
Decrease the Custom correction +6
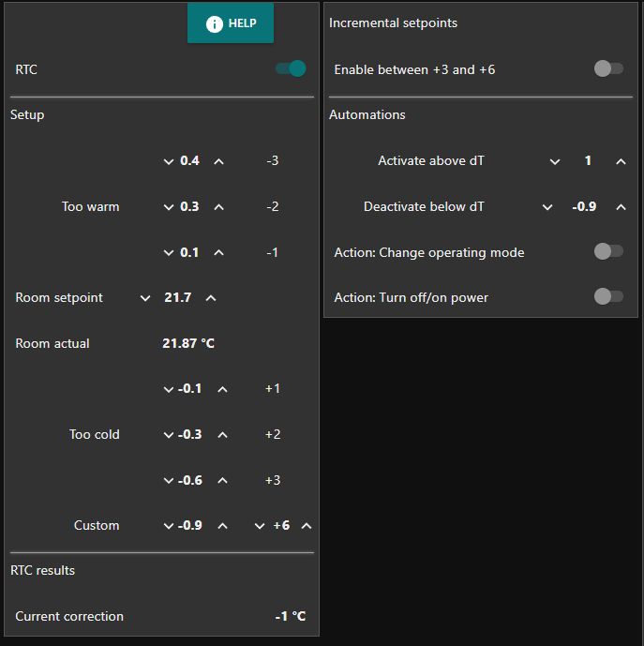click(260, 526)
